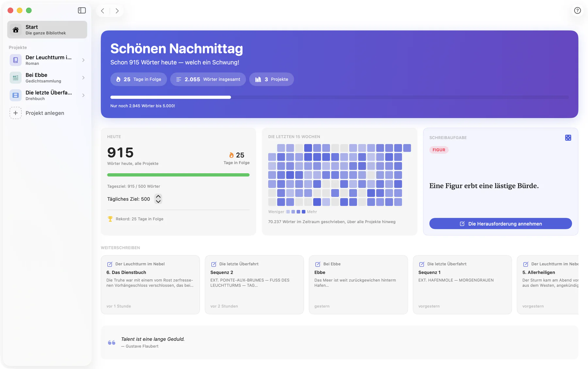The width and height of the screenshot is (588, 369).
Task: Expand Der Leuchtturm project chevron
Action: pyautogui.click(x=83, y=60)
